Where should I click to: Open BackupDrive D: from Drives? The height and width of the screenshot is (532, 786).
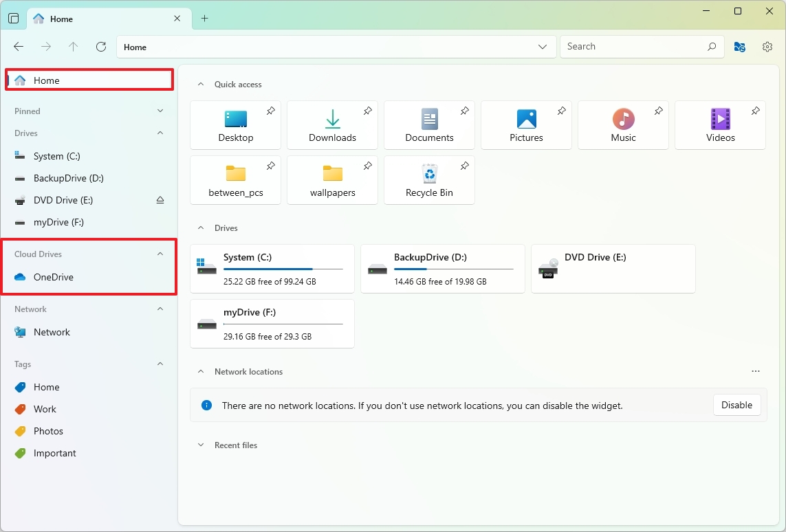tap(442, 268)
